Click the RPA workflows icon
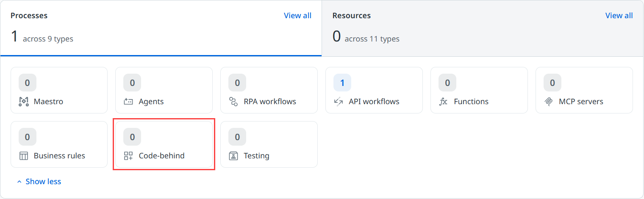The image size is (644, 199). point(233,102)
